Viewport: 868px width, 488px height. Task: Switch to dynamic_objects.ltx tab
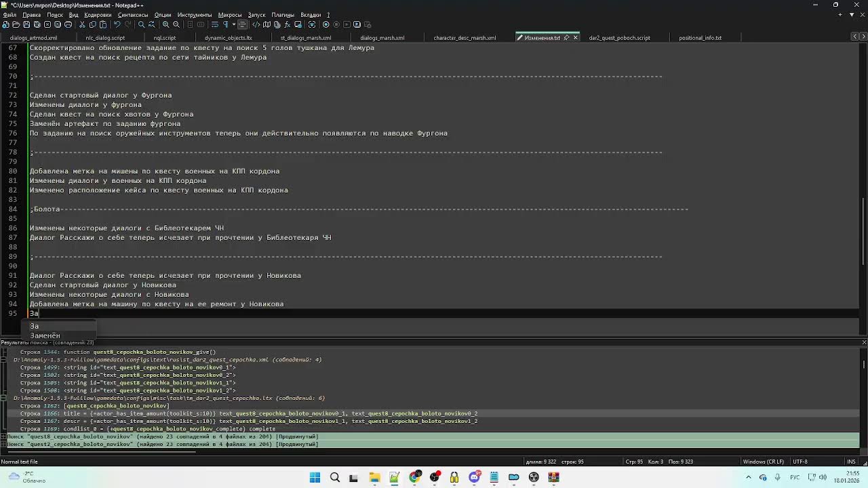[x=228, y=38]
